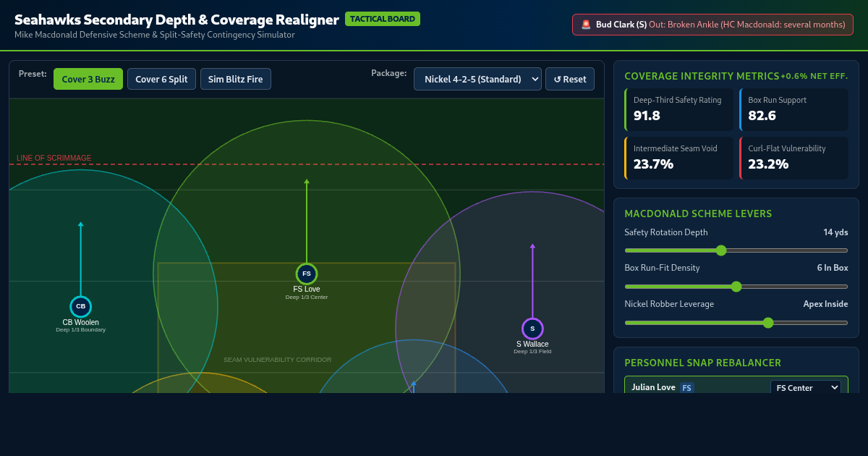Click 'Deep 1/3 Field' under S Wallace

tap(532, 352)
